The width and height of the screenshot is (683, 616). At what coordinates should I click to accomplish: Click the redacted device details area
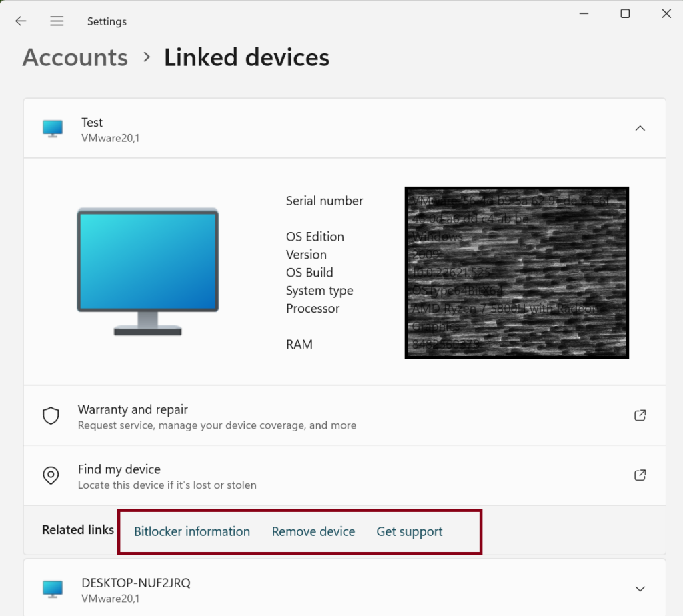[517, 273]
